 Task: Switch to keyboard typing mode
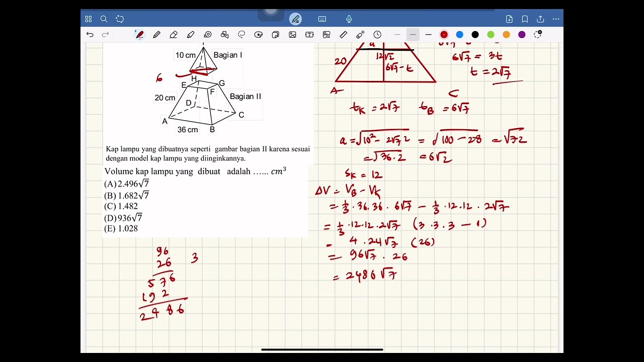[x=322, y=19]
